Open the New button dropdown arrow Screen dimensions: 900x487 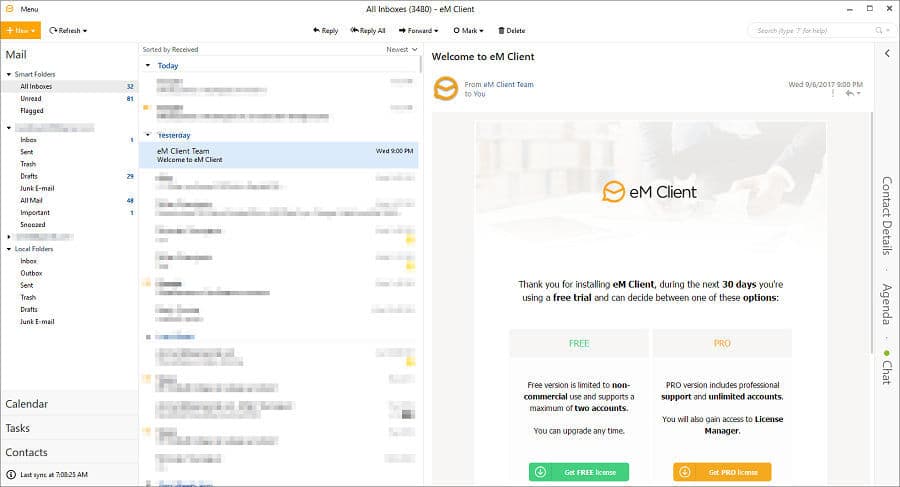coord(33,30)
